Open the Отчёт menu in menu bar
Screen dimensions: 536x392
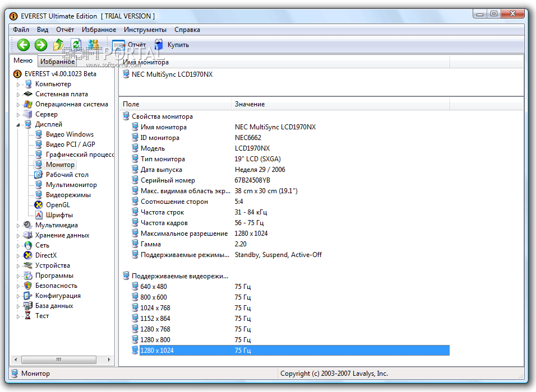pos(65,30)
